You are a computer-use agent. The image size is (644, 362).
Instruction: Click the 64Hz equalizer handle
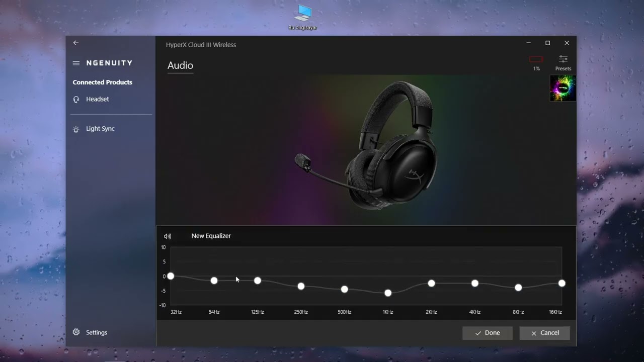(214, 280)
